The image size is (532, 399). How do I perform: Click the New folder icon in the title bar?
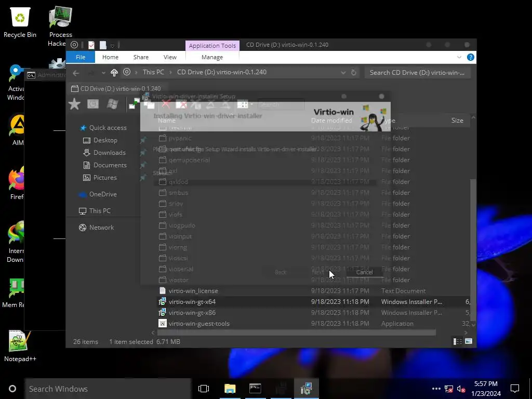[103, 45]
